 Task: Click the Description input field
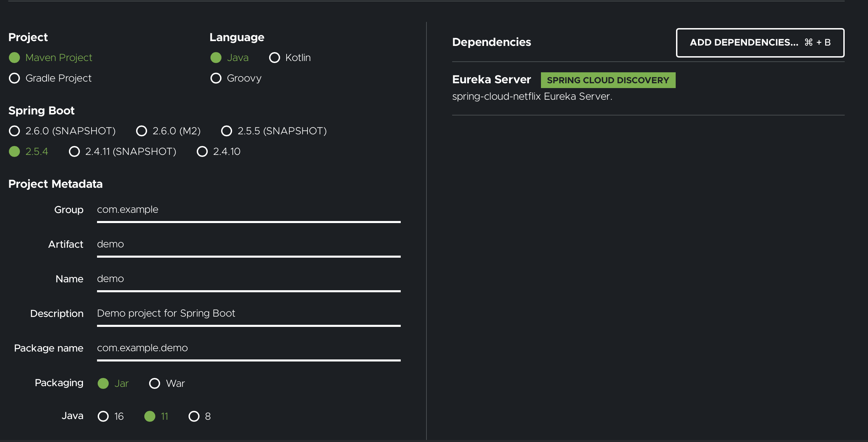tap(249, 314)
